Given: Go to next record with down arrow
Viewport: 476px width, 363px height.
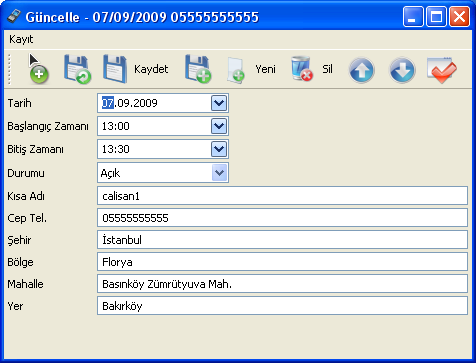Looking at the screenshot, I should pos(402,70).
